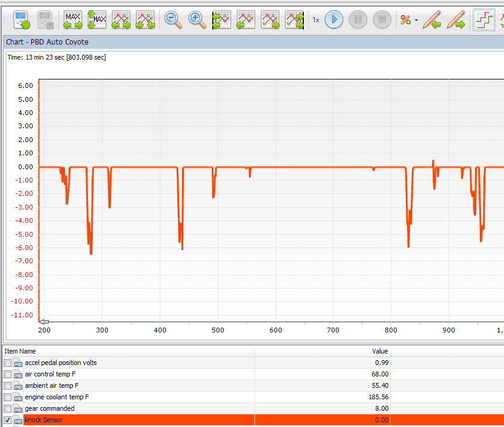Enable ambient air temp F checkbox

(x=8, y=385)
